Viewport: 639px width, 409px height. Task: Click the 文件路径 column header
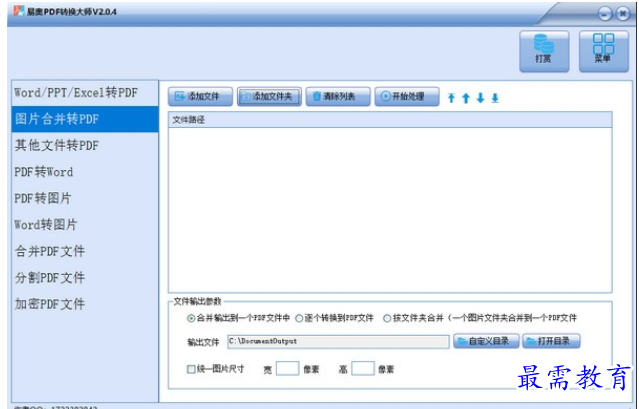390,120
